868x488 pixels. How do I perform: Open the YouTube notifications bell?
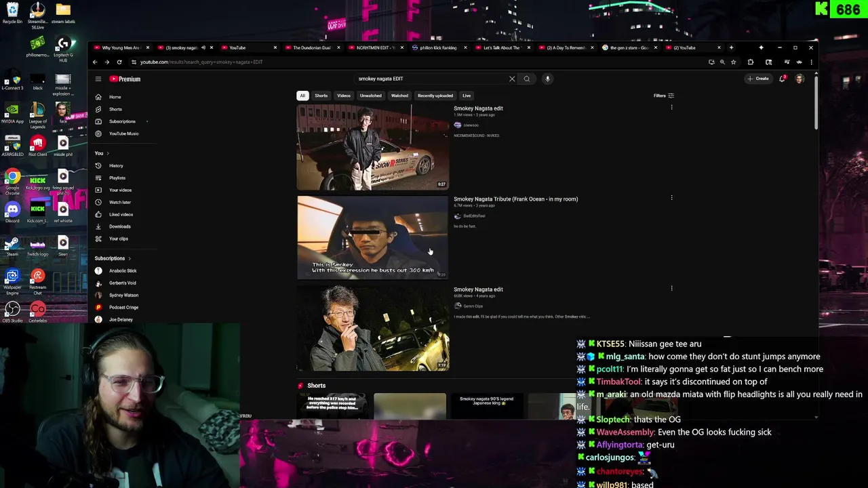(x=783, y=79)
